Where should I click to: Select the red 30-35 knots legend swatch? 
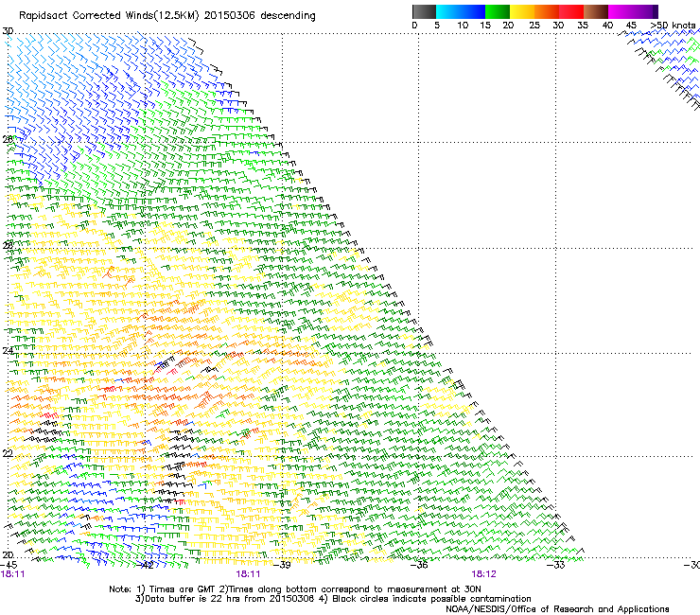[x=571, y=11]
